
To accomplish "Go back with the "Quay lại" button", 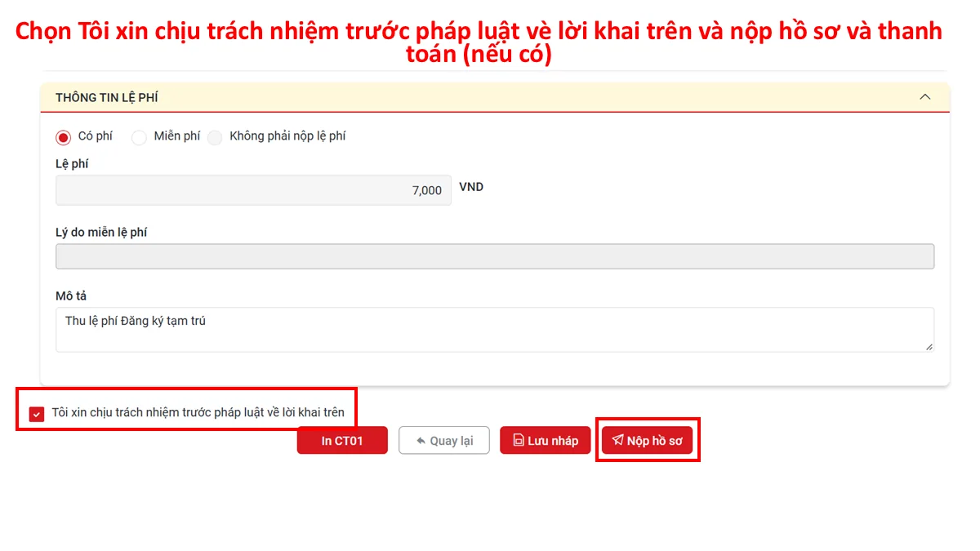I will click(443, 441).
